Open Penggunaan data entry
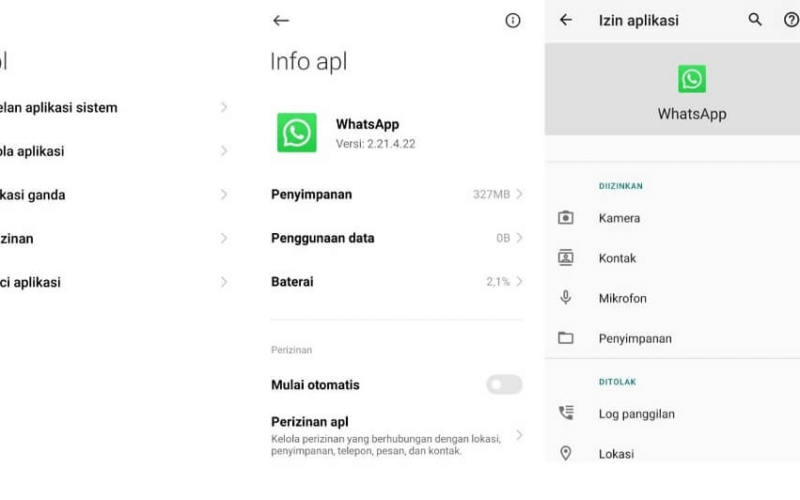The width and height of the screenshot is (800, 500). coord(397,238)
